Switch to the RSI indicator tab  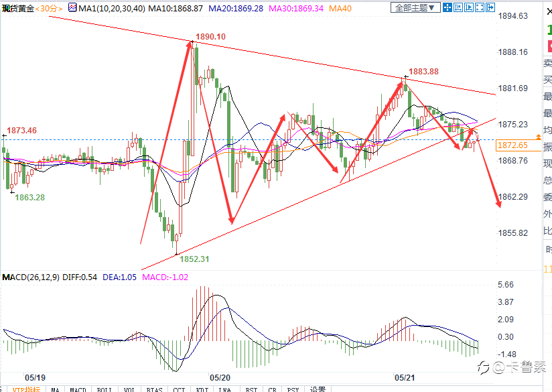(251, 389)
